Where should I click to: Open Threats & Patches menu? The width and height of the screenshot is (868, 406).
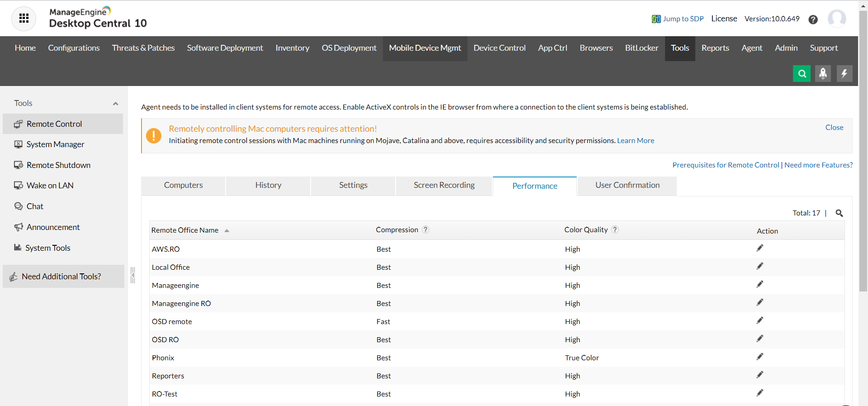pos(143,48)
